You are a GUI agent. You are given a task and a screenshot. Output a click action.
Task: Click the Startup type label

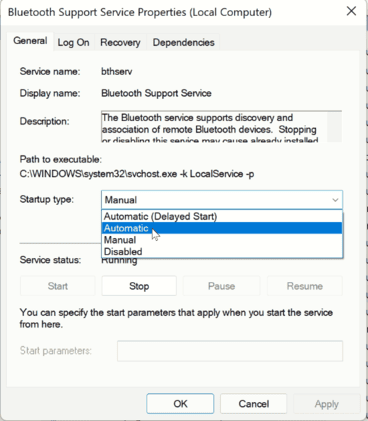(x=47, y=199)
